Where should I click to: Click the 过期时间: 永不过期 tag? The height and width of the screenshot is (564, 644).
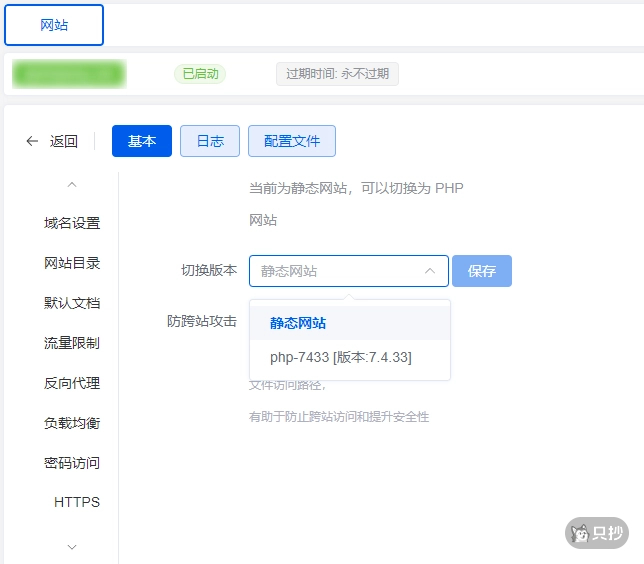point(337,74)
